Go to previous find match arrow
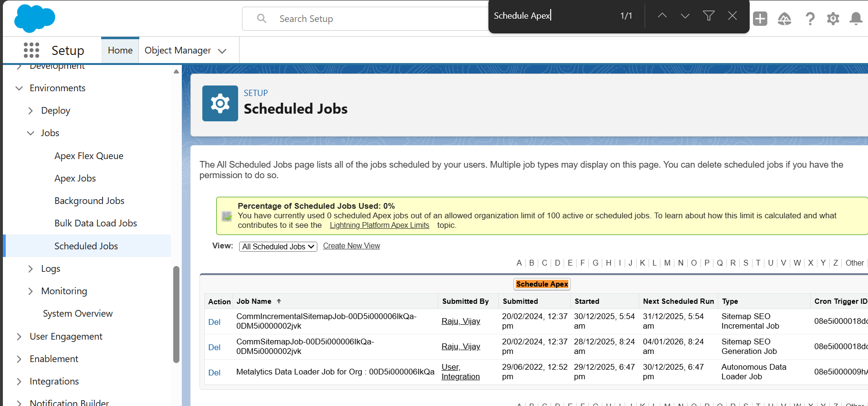 coord(662,16)
